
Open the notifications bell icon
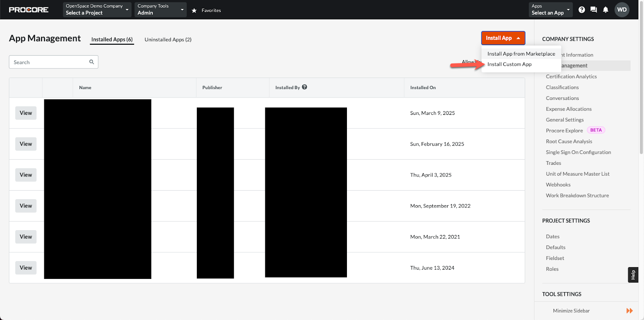(x=605, y=10)
